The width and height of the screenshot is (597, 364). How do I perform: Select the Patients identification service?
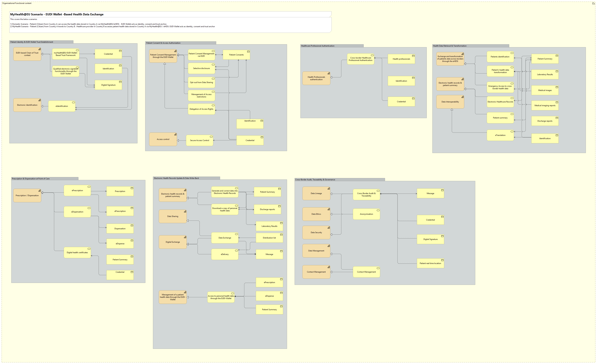click(x=500, y=57)
